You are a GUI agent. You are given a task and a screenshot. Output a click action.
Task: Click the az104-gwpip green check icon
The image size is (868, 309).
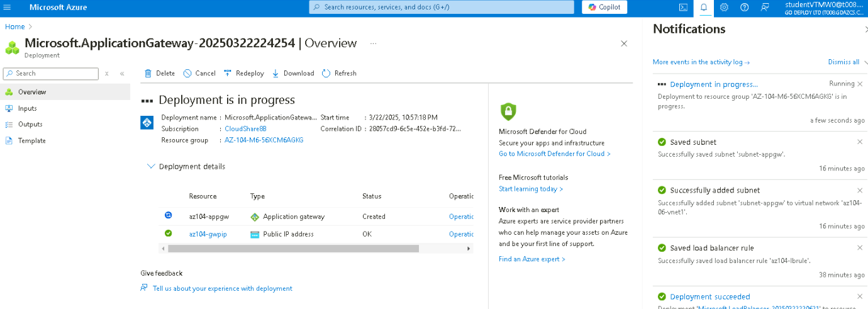[168, 233]
